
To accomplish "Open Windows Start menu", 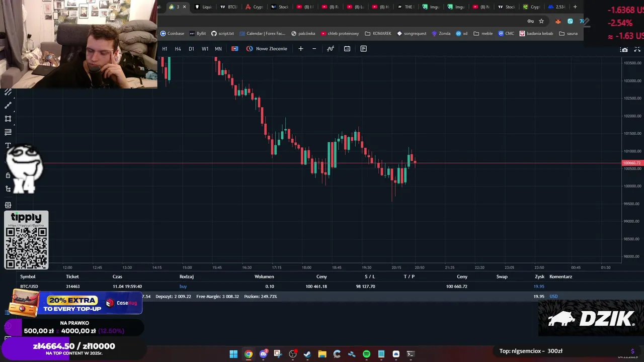I will coord(233,354).
